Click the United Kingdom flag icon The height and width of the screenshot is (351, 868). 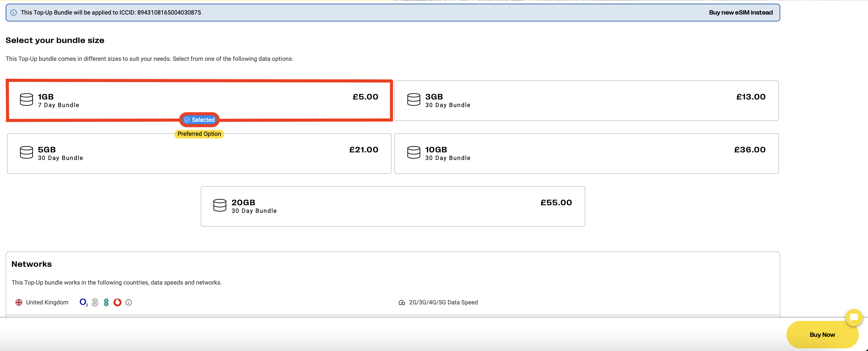click(x=19, y=302)
